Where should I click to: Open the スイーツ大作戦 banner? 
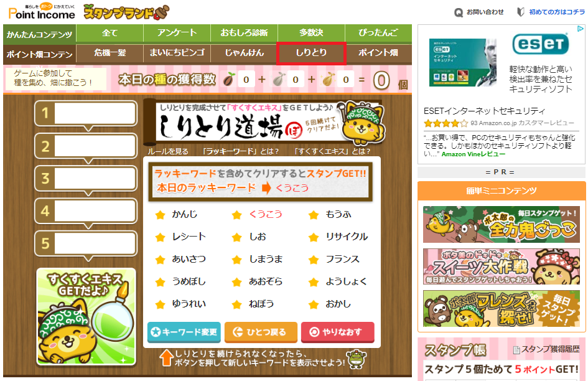[502, 266]
